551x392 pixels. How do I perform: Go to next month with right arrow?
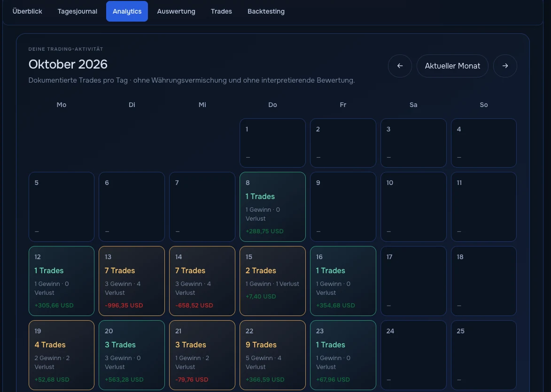pos(505,66)
